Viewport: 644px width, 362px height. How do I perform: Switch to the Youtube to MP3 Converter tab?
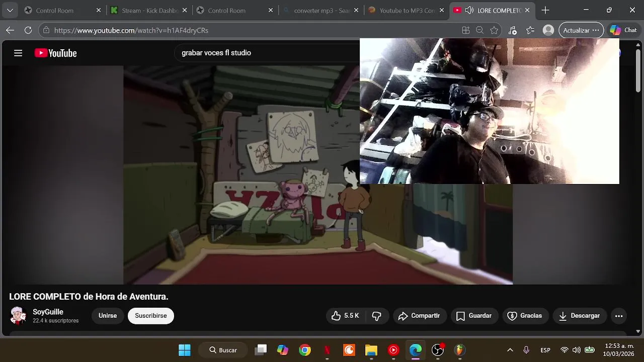pos(407,10)
